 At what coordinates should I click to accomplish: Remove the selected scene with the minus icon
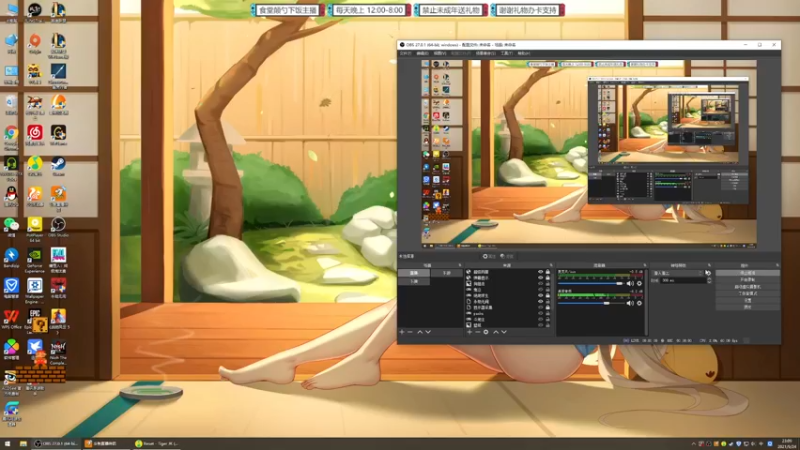coord(410,332)
